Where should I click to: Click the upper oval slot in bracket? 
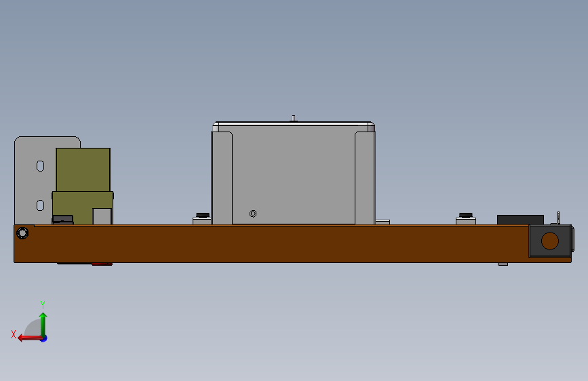(x=41, y=166)
